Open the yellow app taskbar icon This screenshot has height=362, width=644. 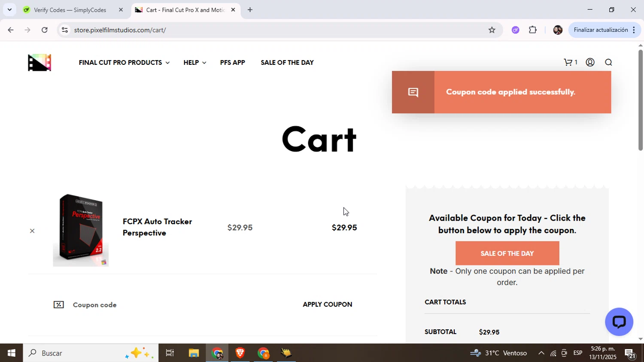pyautogui.click(x=286, y=353)
